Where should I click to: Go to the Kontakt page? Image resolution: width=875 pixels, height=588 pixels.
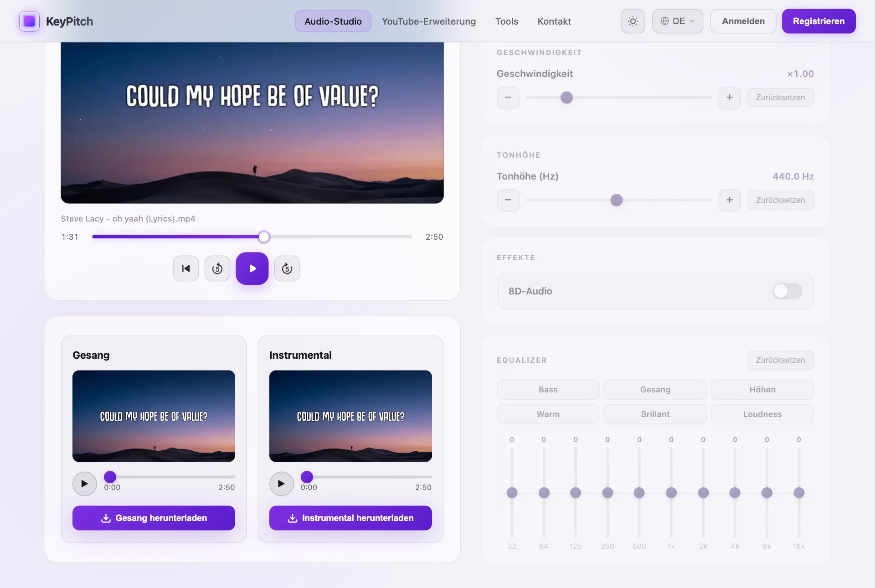pyautogui.click(x=554, y=21)
